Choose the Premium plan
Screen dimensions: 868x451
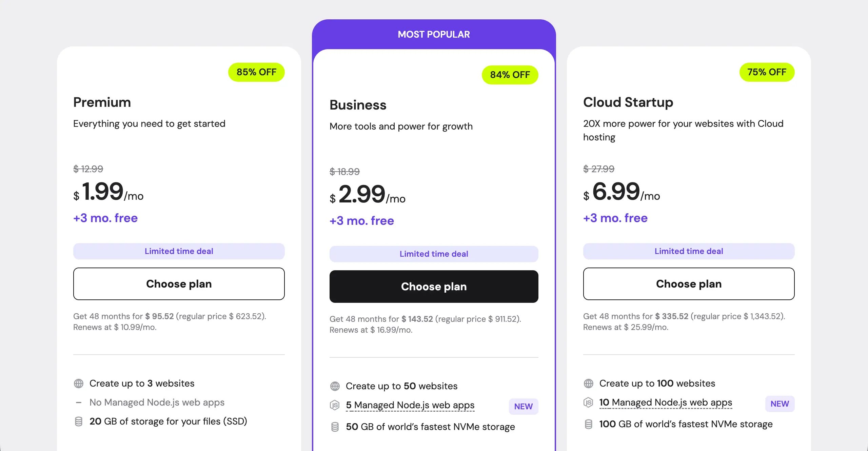click(179, 284)
